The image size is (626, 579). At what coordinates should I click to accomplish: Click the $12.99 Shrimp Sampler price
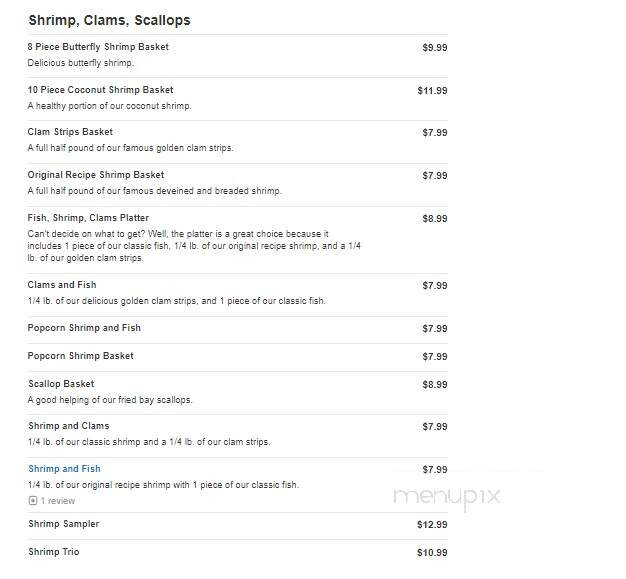coord(432,525)
